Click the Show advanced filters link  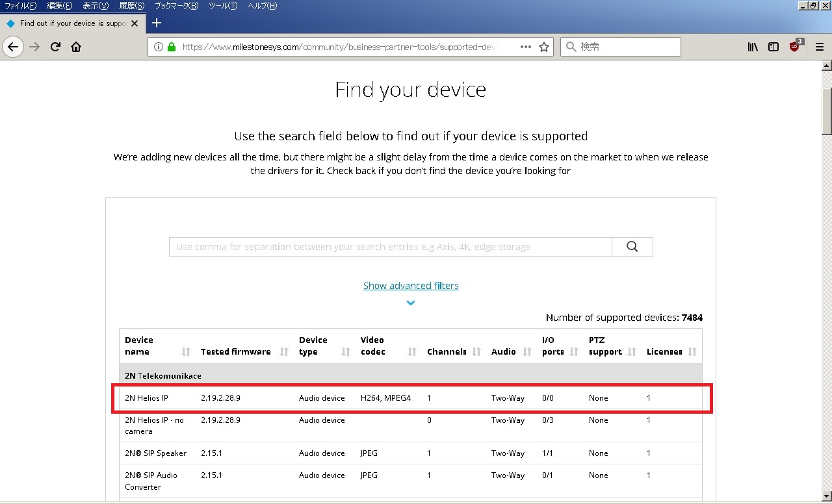click(411, 286)
